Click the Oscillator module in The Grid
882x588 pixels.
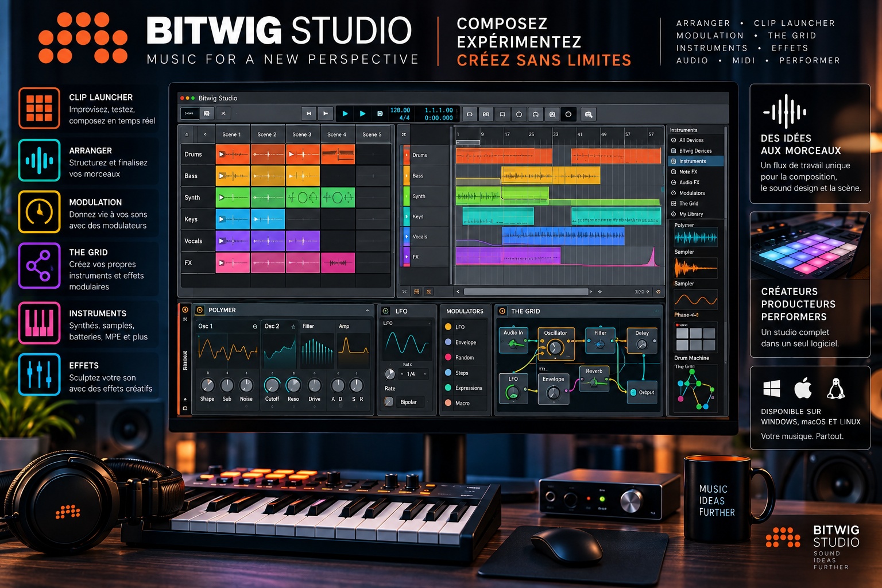(555, 343)
